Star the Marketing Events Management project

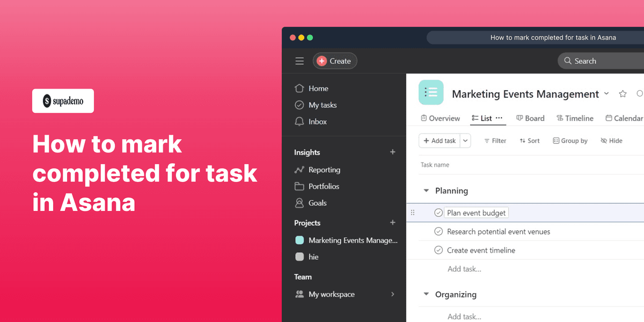(x=622, y=93)
